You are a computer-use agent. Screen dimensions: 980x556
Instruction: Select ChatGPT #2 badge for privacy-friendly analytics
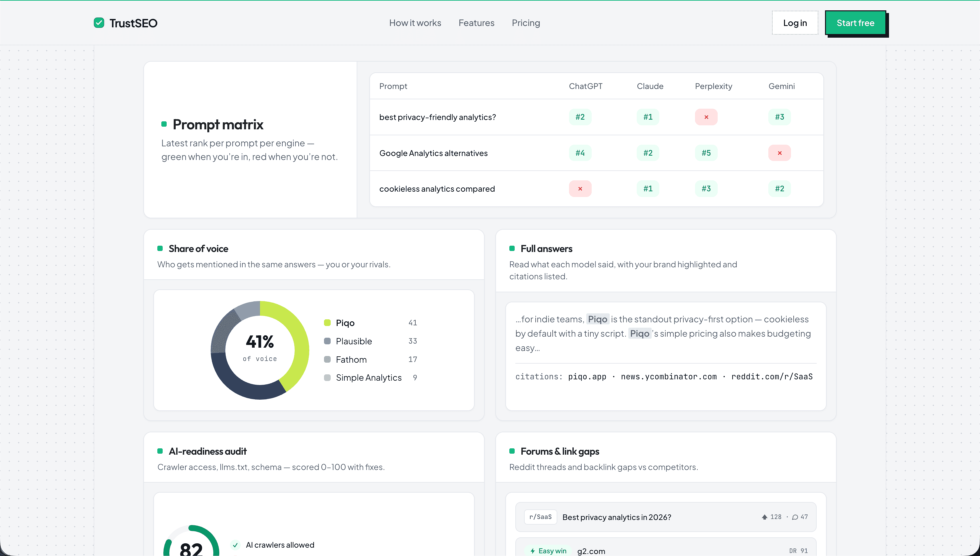tap(580, 117)
